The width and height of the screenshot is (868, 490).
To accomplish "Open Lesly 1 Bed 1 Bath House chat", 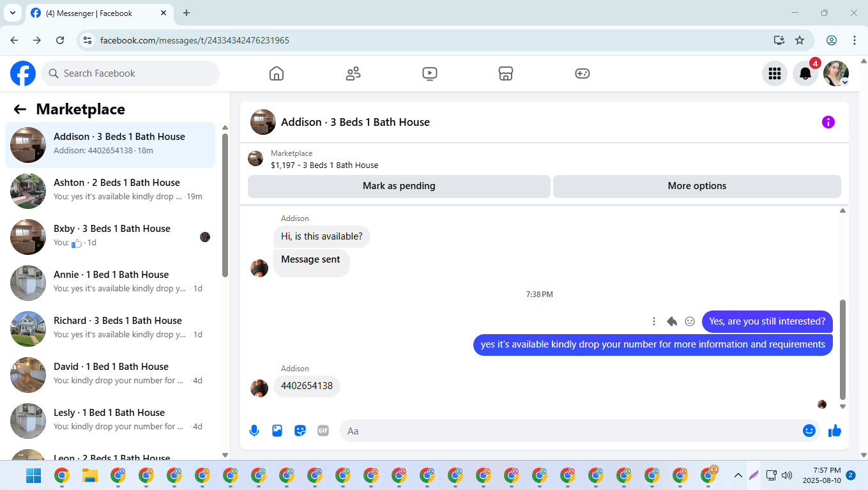I will tap(110, 421).
